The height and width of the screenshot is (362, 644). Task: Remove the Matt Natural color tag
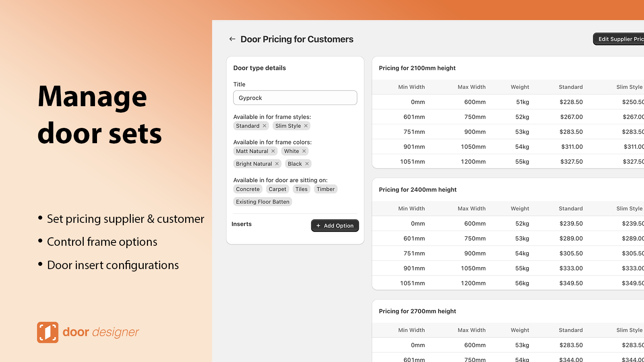coord(273,151)
